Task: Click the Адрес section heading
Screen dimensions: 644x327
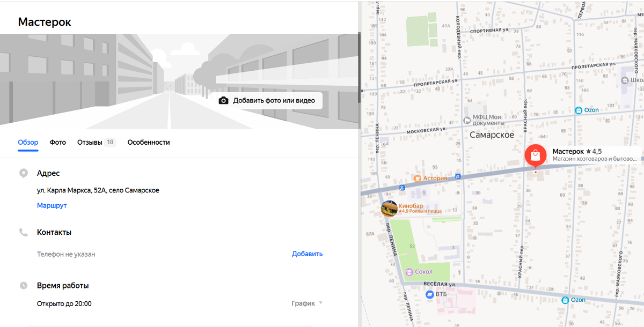Action: [48, 173]
